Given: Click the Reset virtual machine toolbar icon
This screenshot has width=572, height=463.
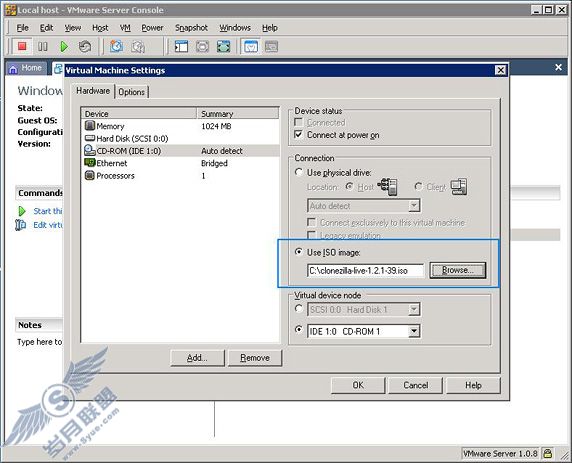Looking at the screenshot, I should (85, 46).
